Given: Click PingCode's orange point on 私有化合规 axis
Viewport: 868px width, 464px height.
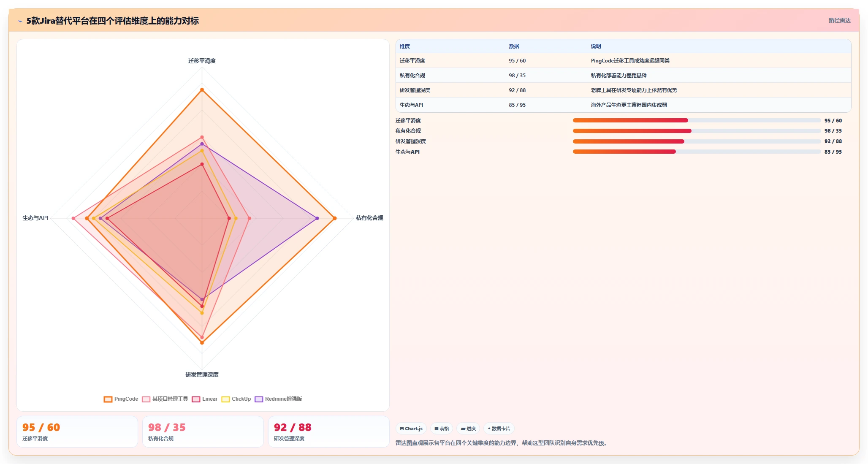Looking at the screenshot, I should pyautogui.click(x=335, y=218).
